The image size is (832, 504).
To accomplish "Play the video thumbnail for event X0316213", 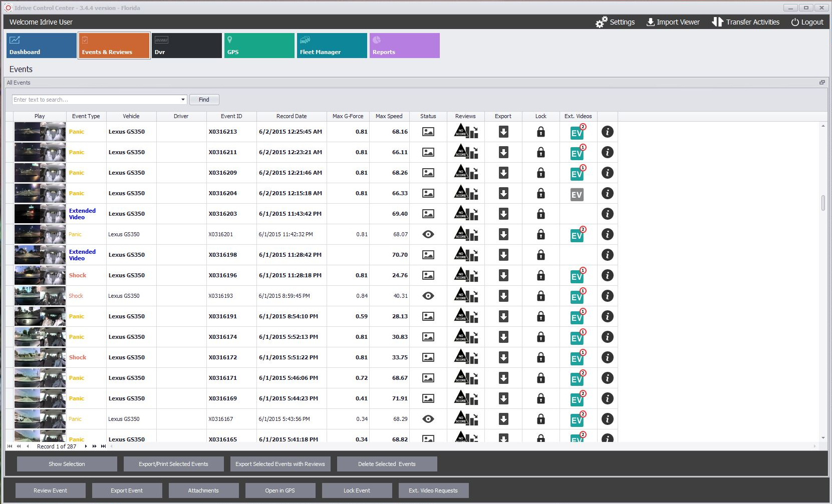I will click(x=40, y=132).
